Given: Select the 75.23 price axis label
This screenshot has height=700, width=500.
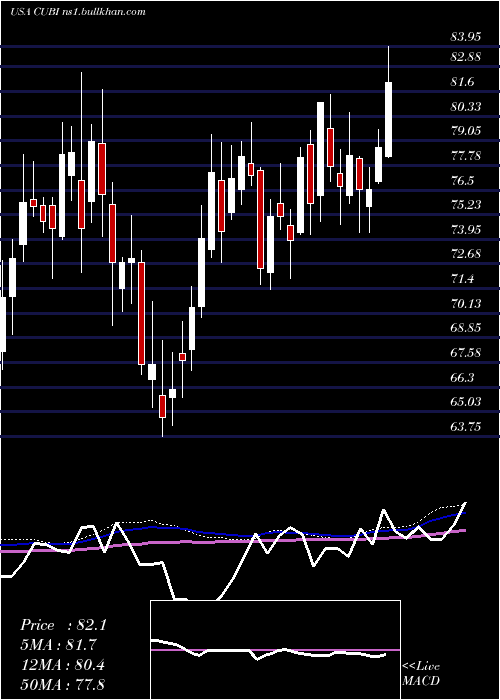Looking at the screenshot, I should [x=466, y=205].
